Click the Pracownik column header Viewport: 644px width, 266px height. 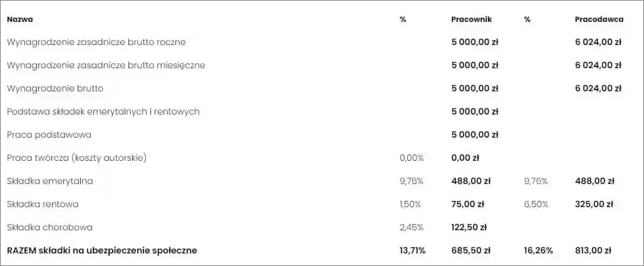[x=471, y=19]
